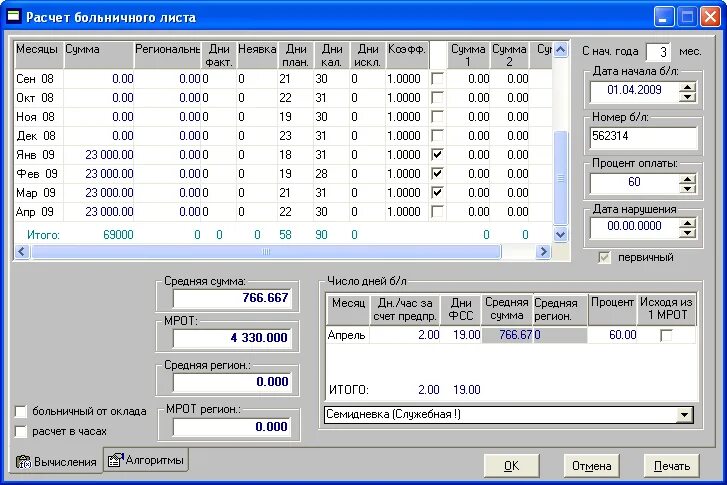Decrease Дата начала б/л with down arrow

tap(688, 97)
